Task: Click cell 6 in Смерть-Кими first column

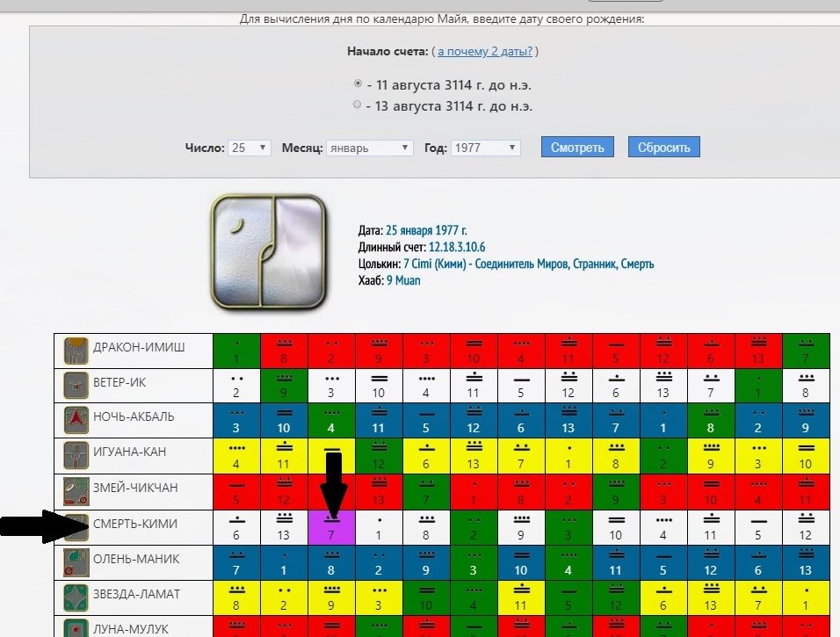Action: 236,527
